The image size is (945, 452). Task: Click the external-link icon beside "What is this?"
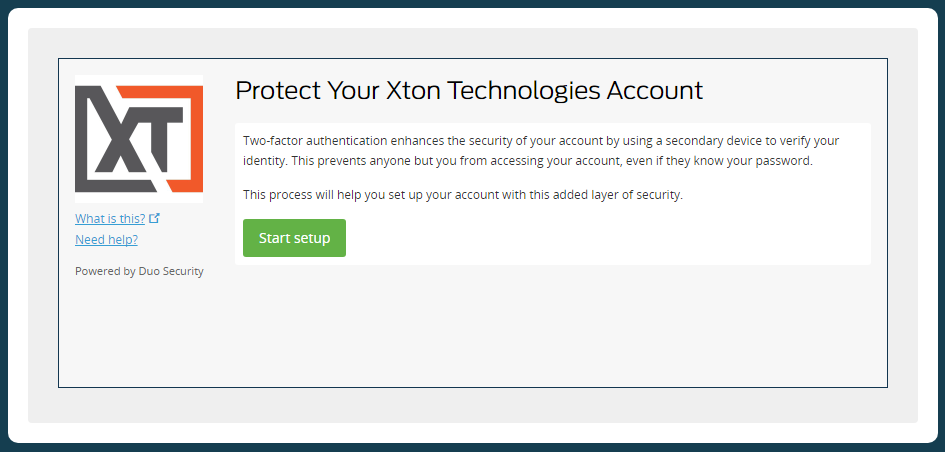[x=154, y=218]
